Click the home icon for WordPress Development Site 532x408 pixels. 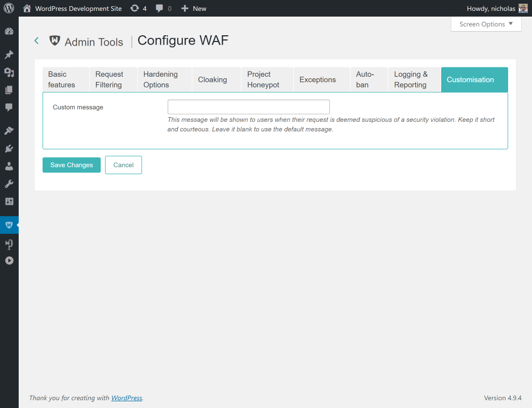[x=27, y=8]
